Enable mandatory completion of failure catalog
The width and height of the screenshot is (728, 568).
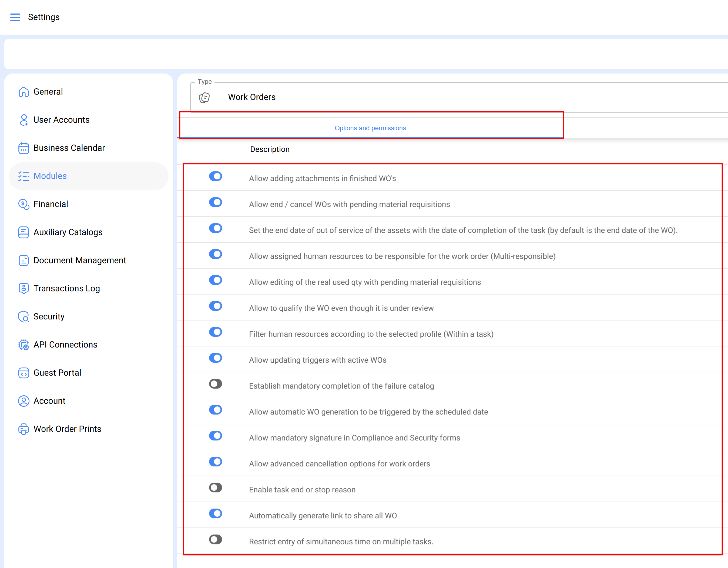tap(215, 383)
